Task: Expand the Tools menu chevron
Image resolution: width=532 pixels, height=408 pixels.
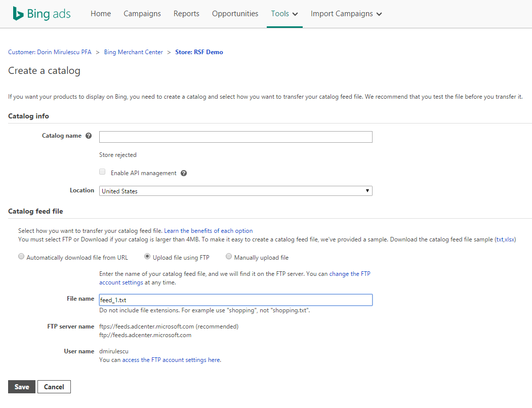Action: 295,14
